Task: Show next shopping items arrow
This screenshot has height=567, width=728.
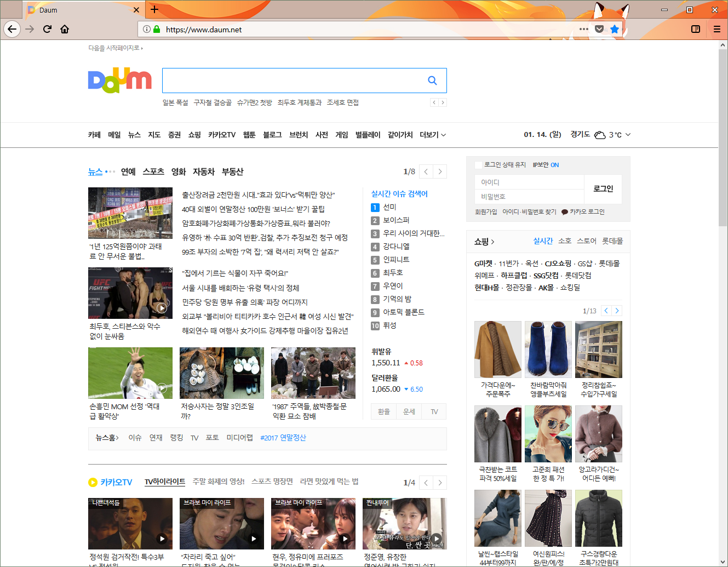Action: coord(617,311)
